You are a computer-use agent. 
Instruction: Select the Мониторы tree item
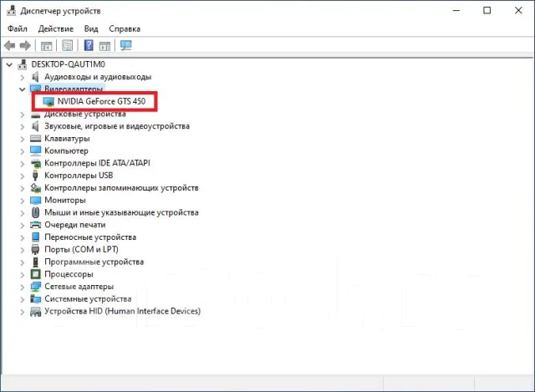click(65, 201)
